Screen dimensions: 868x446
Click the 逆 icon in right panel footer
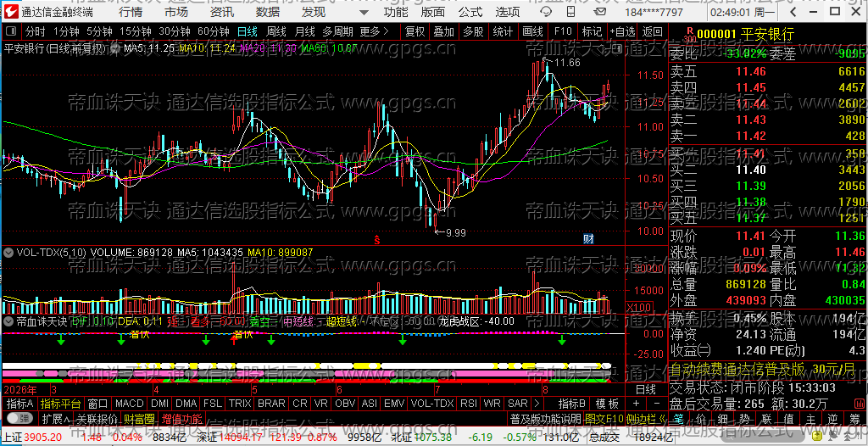point(832,417)
